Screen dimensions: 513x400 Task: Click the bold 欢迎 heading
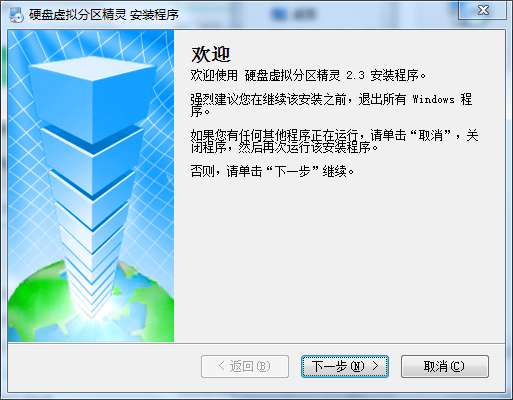coord(211,54)
